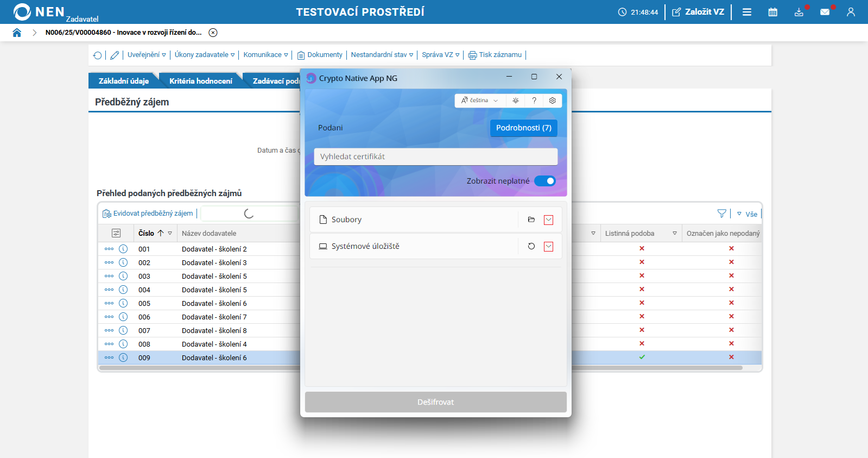Screen dimensions: 868x458
Task: Open Listinná podoba column filter arrow
Action: tap(675, 233)
